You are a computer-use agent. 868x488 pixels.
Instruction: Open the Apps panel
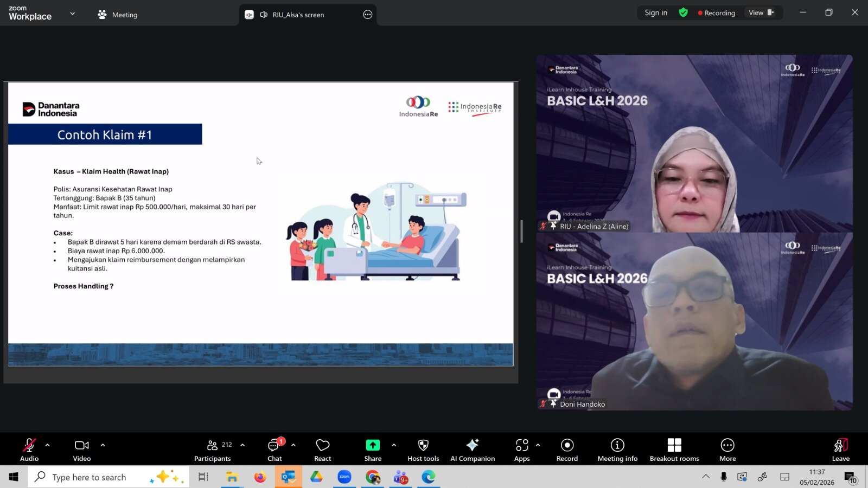pyautogui.click(x=521, y=450)
